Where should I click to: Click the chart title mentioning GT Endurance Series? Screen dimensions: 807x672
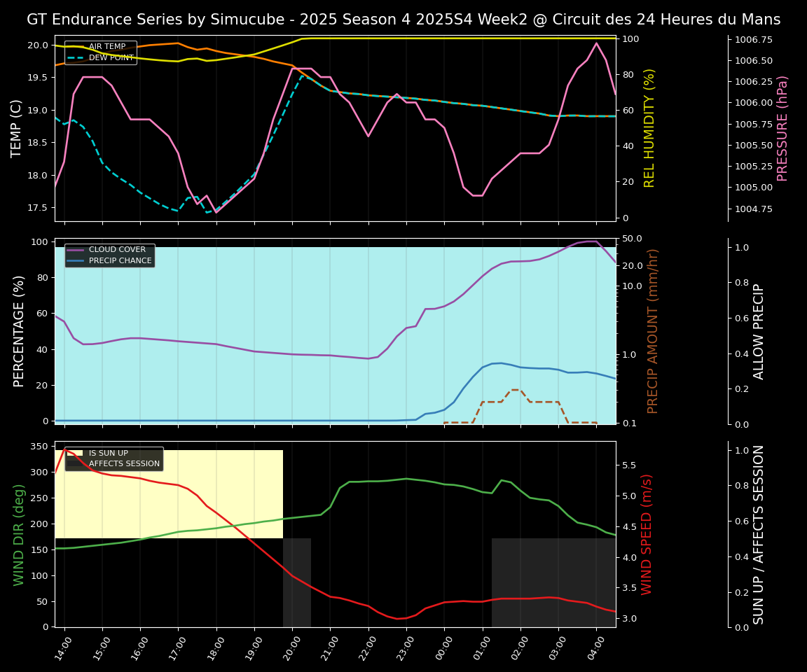(x=403, y=20)
